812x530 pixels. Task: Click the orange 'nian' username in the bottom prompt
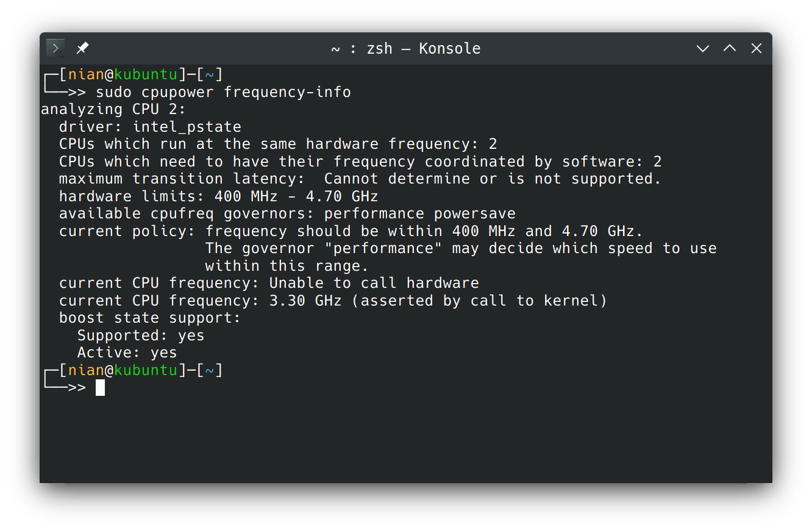pos(86,370)
